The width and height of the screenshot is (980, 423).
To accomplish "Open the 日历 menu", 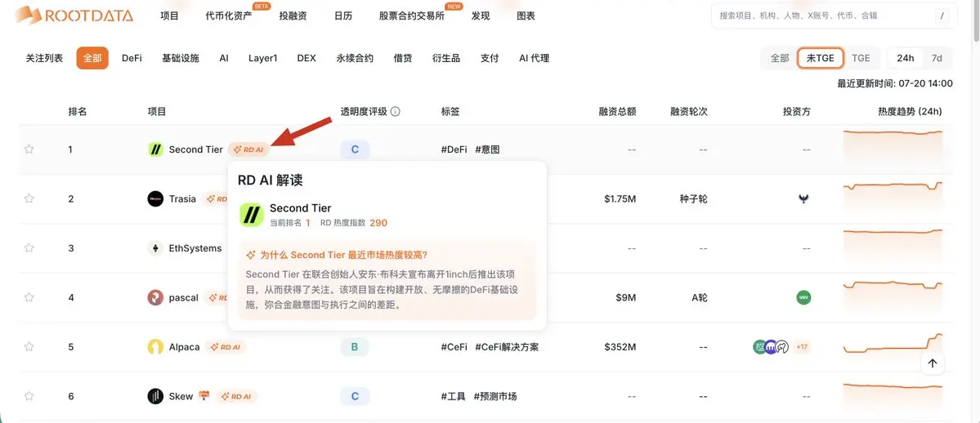I will click(343, 16).
